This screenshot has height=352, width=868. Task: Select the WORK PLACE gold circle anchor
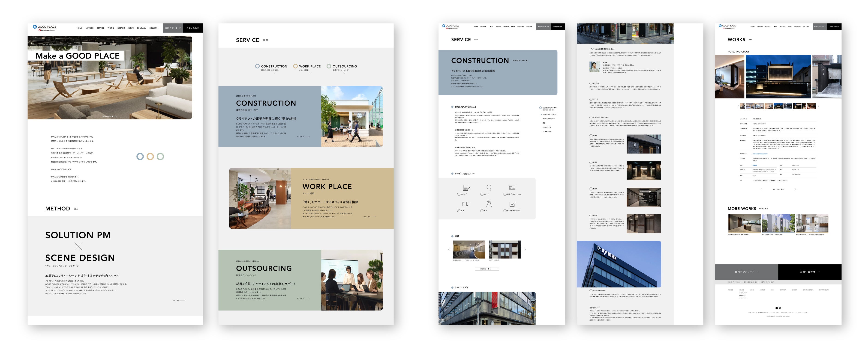(x=295, y=66)
